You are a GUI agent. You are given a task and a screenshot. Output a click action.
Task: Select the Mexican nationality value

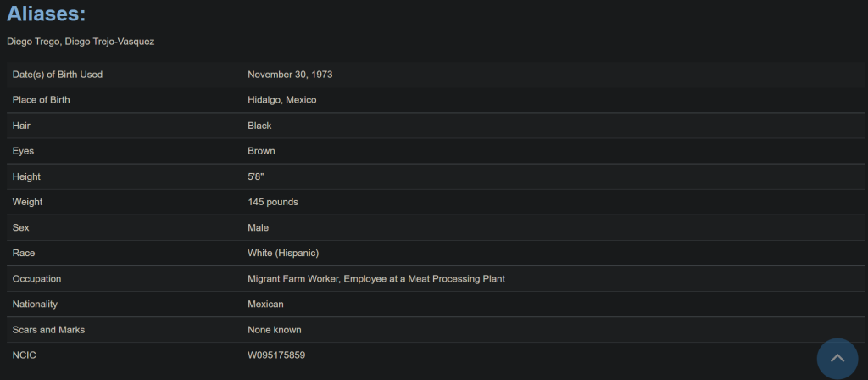[265, 304]
